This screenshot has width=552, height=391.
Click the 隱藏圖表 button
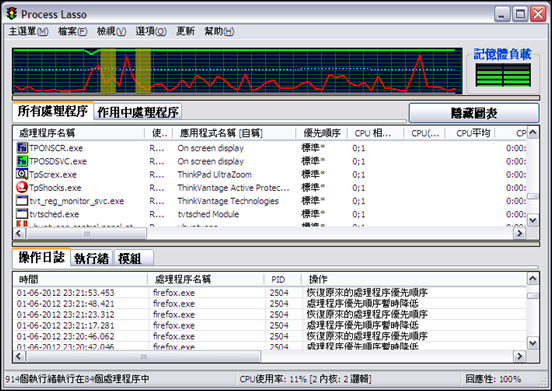coord(473,113)
